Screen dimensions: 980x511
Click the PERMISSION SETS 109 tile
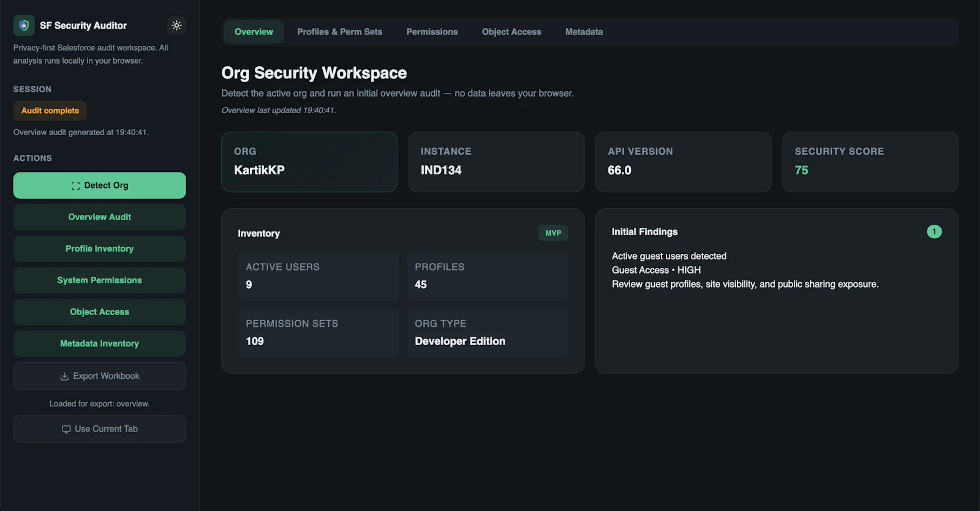point(318,333)
